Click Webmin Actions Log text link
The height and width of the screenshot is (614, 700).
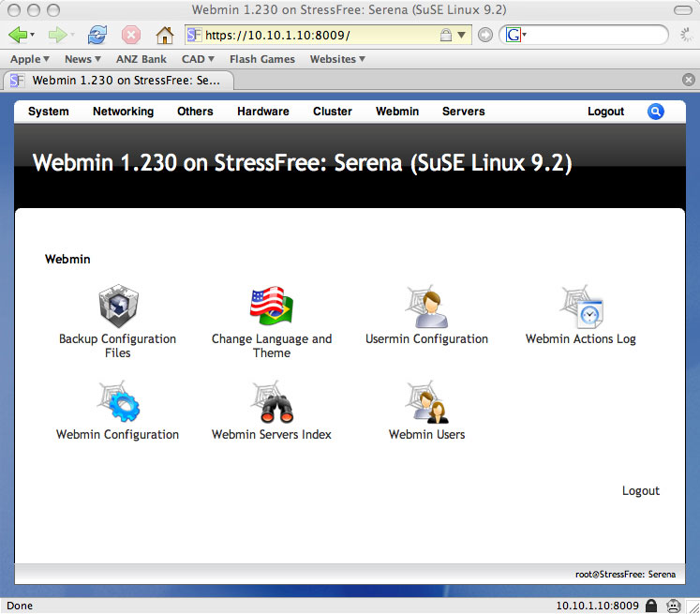click(x=580, y=339)
